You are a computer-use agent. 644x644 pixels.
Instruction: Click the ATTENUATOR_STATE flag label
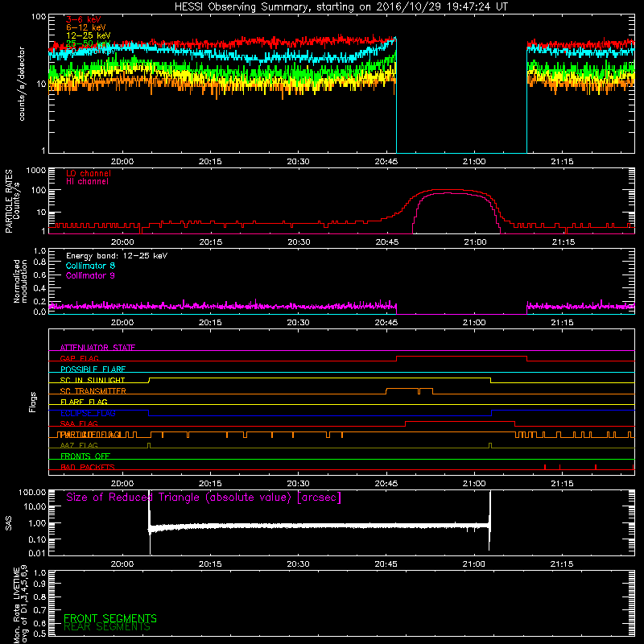click(97, 348)
